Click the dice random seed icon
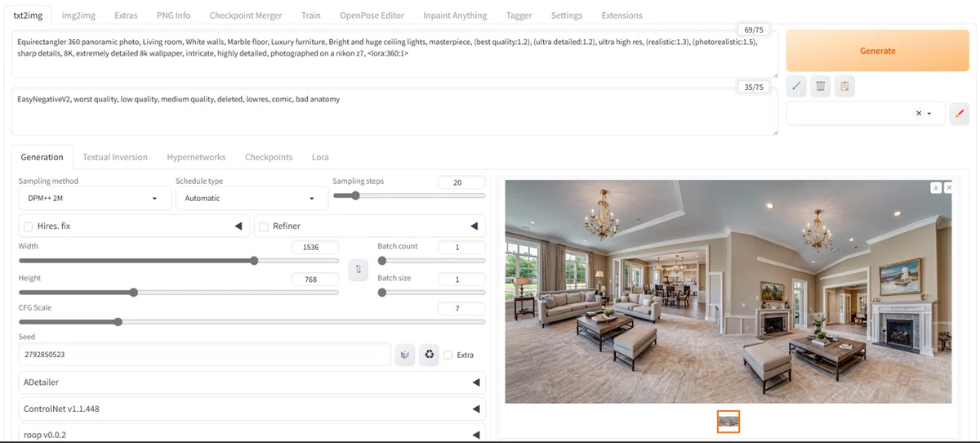Screen dimensions: 980x443 click(x=405, y=355)
